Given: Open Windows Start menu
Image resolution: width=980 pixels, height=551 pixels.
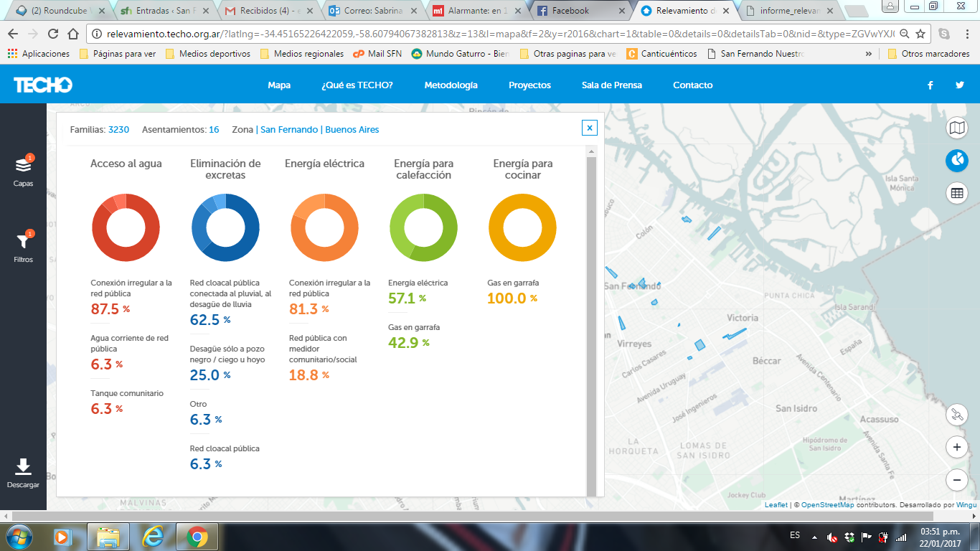Looking at the screenshot, I should [x=19, y=536].
